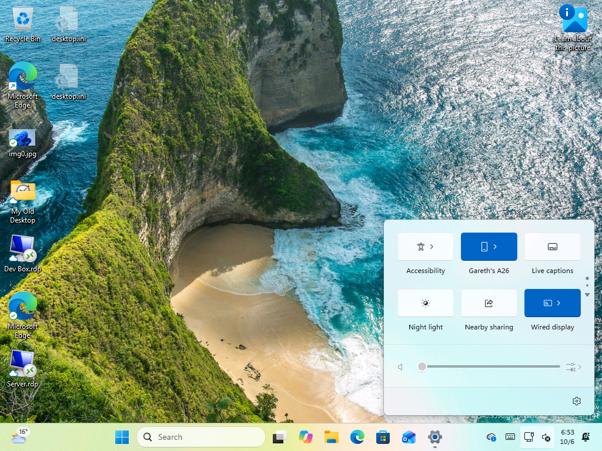Viewport: 602px width, 451px height.
Task: Open the Windows Start menu
Action: pos(122,437)
